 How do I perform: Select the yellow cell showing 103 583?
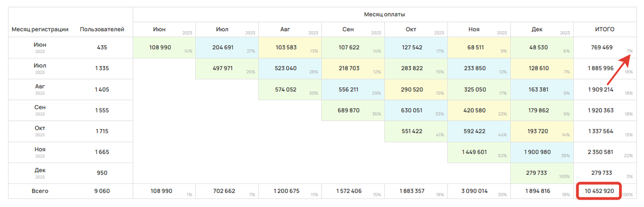tap(290, 47)
